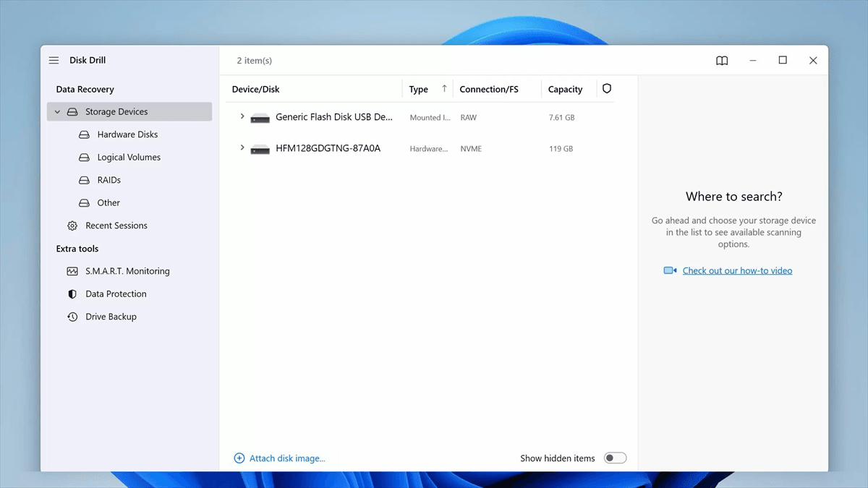The height and width of the screenshot is (488, 868).
Task: Click the sort arrow in Type column
Action: click(x=444, y=89)
